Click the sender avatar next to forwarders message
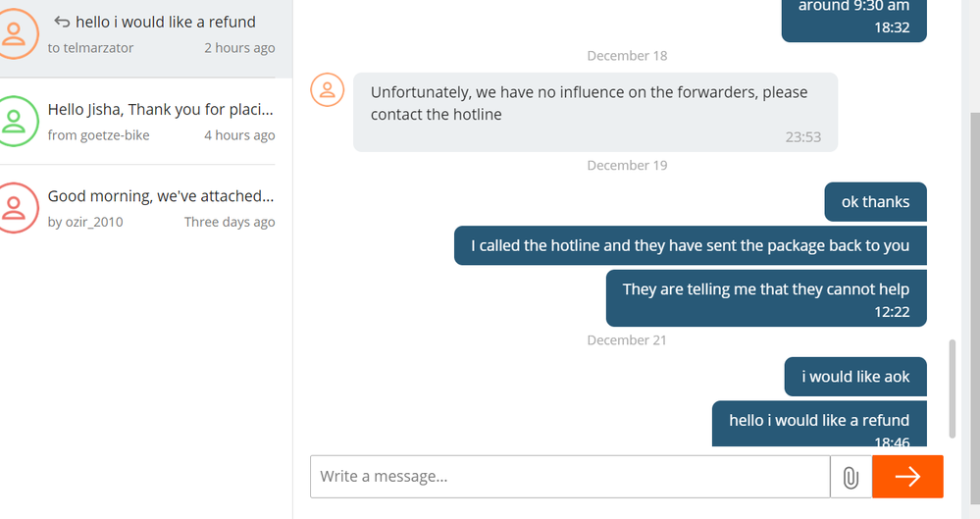The height and width of the screenshot is (519, 980). [x=328, y=90]
